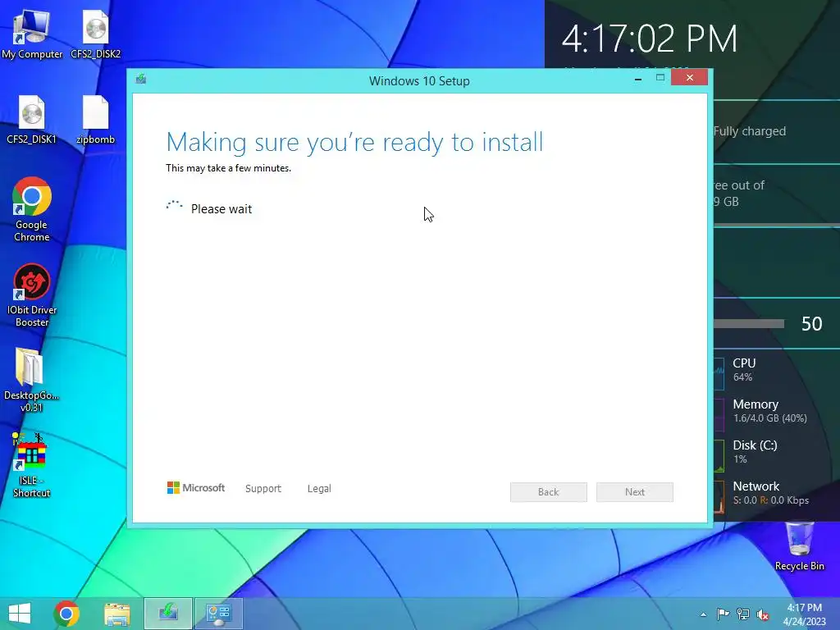Image resolution: width=840 pixels, height=630 pixels.
Task: Click the Memory usage gadget entry
Action: [x=771, y=411]
